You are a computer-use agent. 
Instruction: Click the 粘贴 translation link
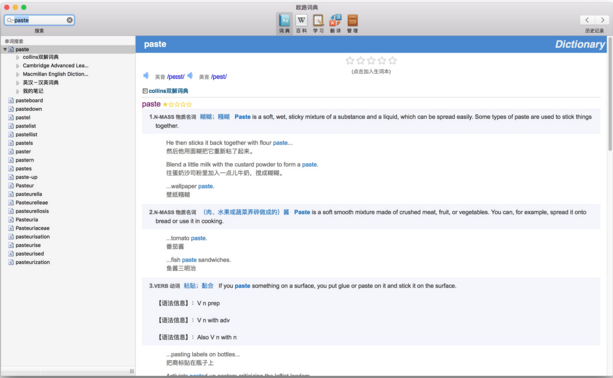click(190, 286)
